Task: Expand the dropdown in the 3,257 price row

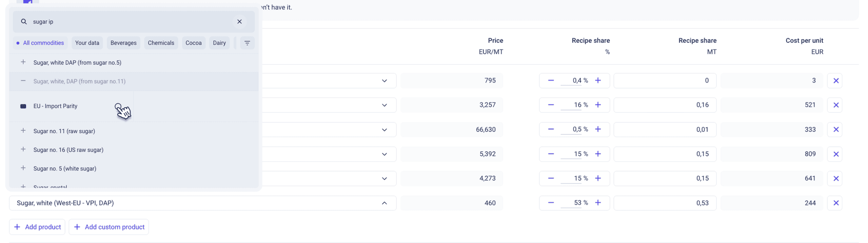Action: tap(384, 105)
